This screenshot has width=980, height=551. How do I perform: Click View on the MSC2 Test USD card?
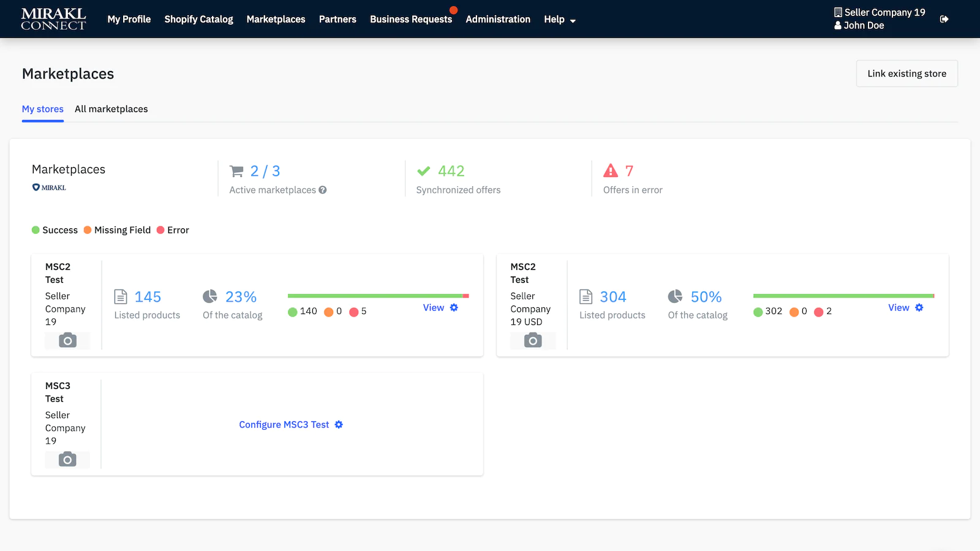tap(898, 308)
